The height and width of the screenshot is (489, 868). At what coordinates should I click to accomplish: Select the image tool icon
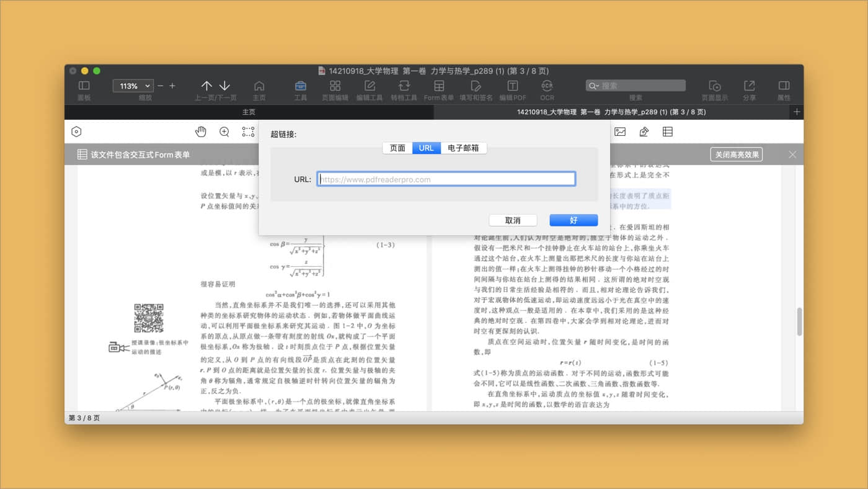[x=620, y=132]
